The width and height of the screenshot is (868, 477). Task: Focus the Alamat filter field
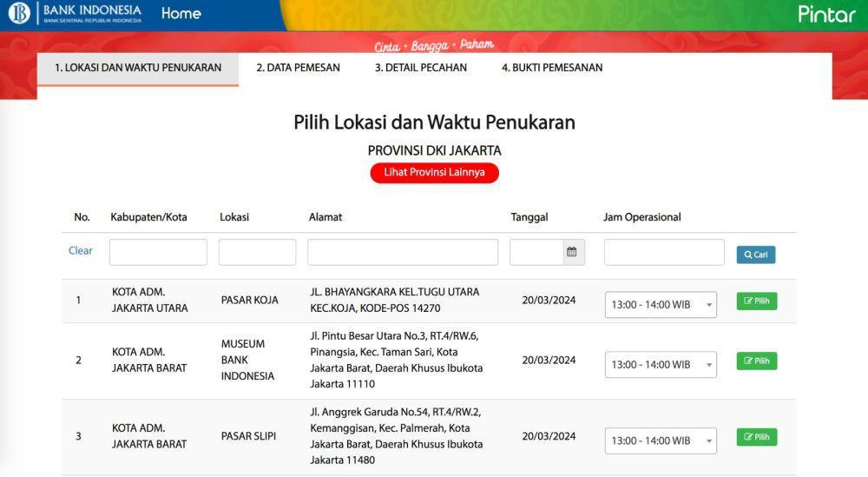coord(403,252)
